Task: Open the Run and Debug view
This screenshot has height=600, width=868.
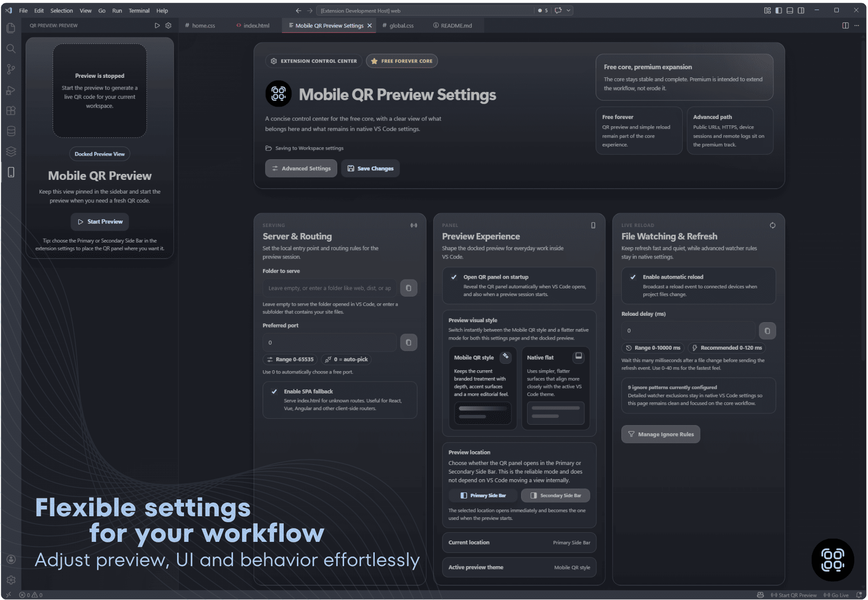Action: 11,91
